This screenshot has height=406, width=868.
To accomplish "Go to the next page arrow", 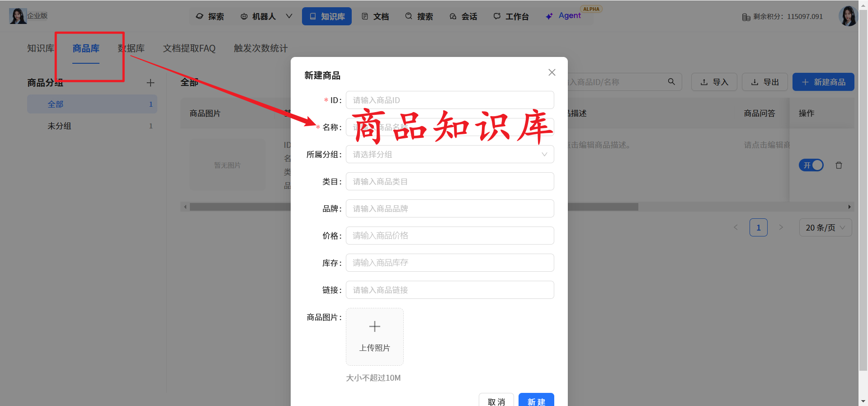I will 781,227.
